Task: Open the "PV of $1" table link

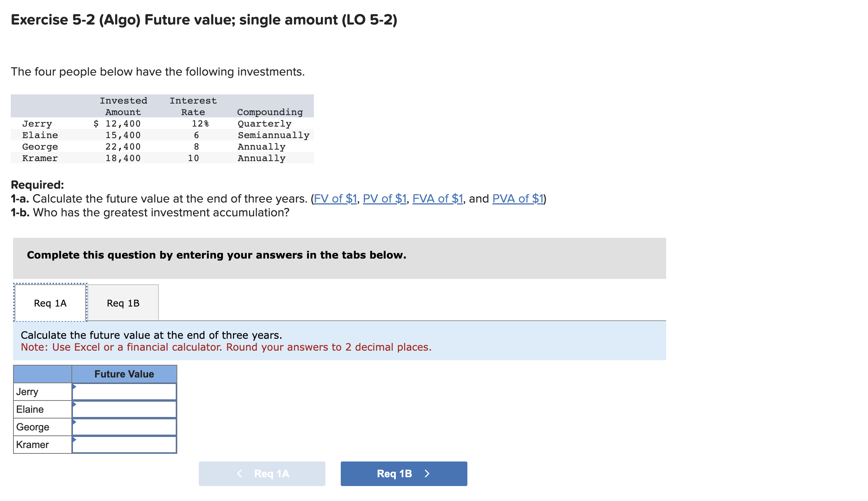Action: tap(384, 199)
